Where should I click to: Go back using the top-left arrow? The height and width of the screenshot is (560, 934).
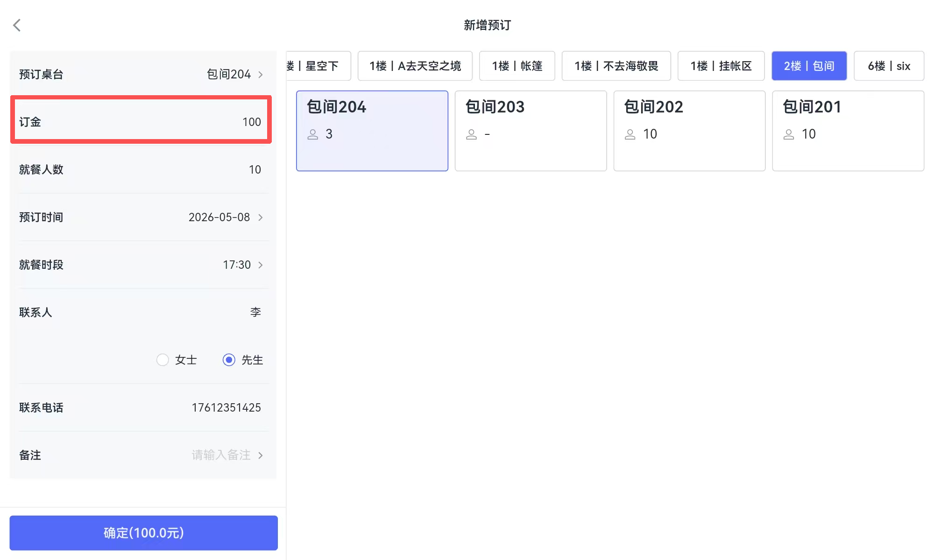17,25
